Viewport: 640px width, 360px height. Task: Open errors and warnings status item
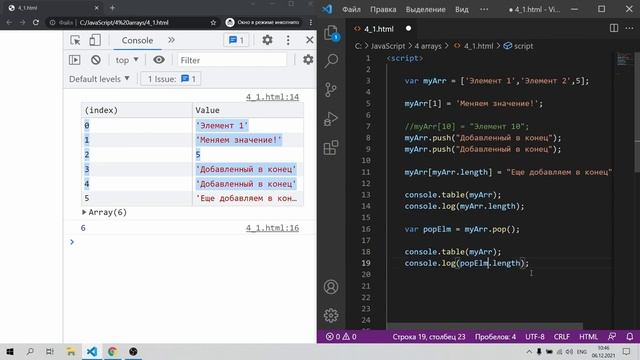(341, 337)
